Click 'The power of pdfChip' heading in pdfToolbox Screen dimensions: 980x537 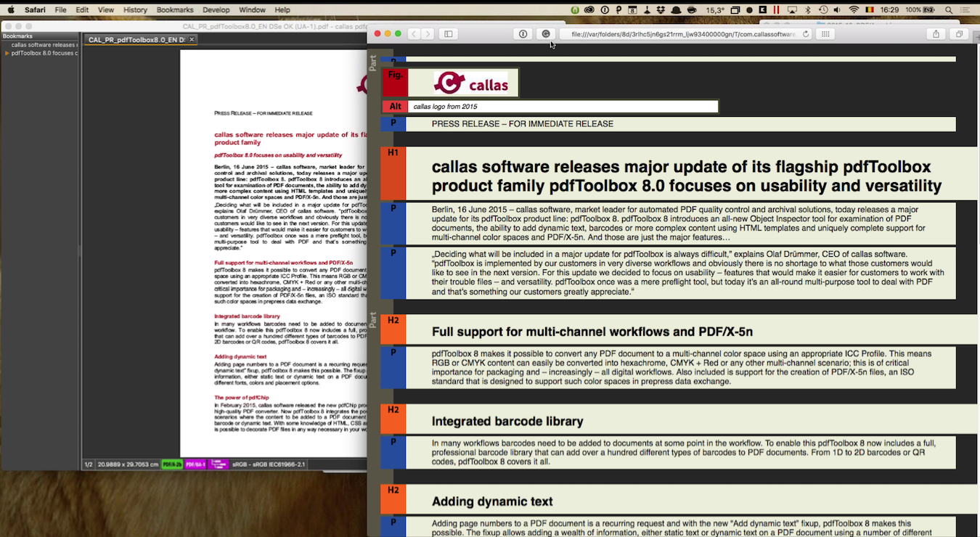pos(240,398)
